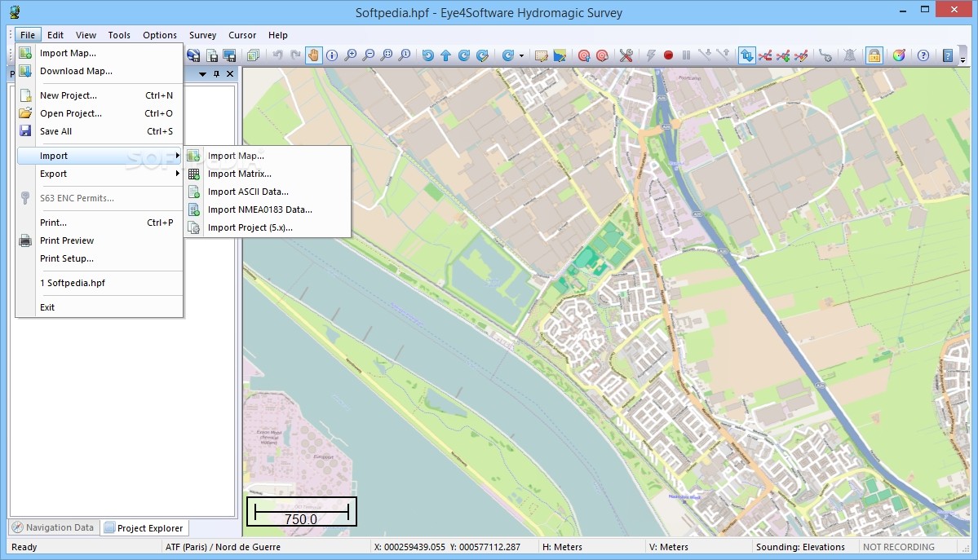Open recent file 1 Softpedia.hpf
Screen dimensions: 978x560
coord(73,283)
